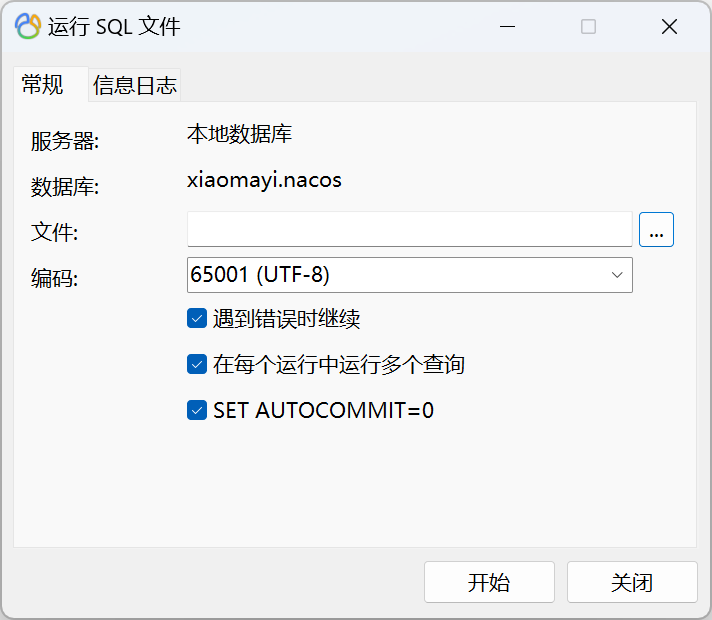This screenshot has height=620, width=712.
Task: Open the 65001 (UTF-8) encoding combo box
Action: (x=410, y=275)
